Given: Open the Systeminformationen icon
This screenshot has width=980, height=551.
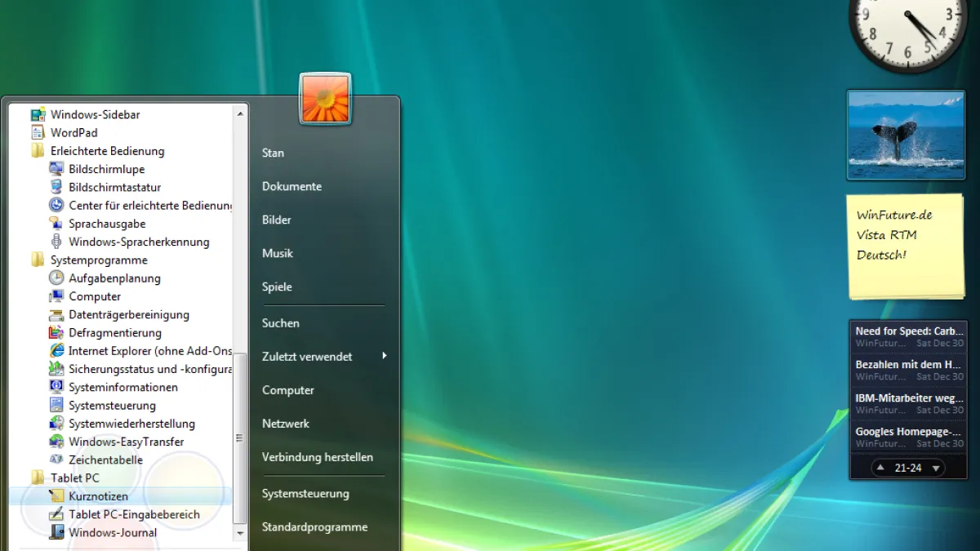Looking at the screenshot, I should 56,387.
